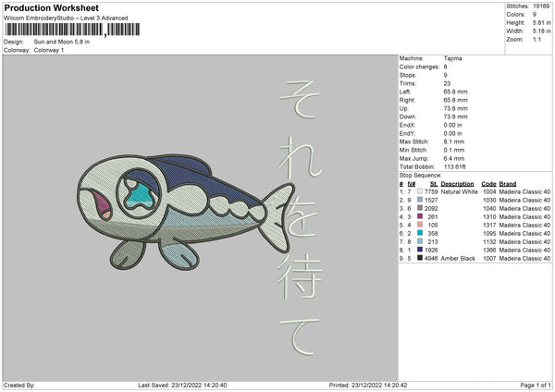Click the Left label in the stats list
The image size is (555, 392).
pos(405,92)
